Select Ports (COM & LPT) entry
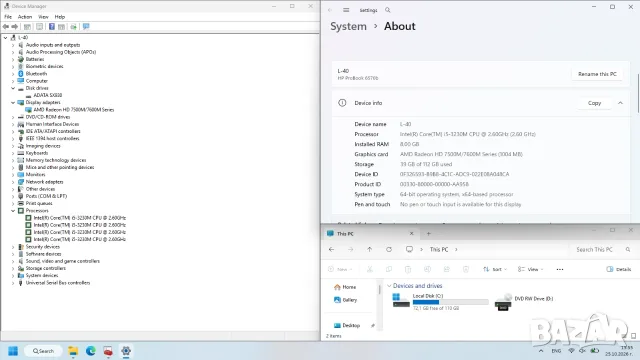The height and width of the screenshot is (360, 640). pyautogui.click(x=46, y=196)
